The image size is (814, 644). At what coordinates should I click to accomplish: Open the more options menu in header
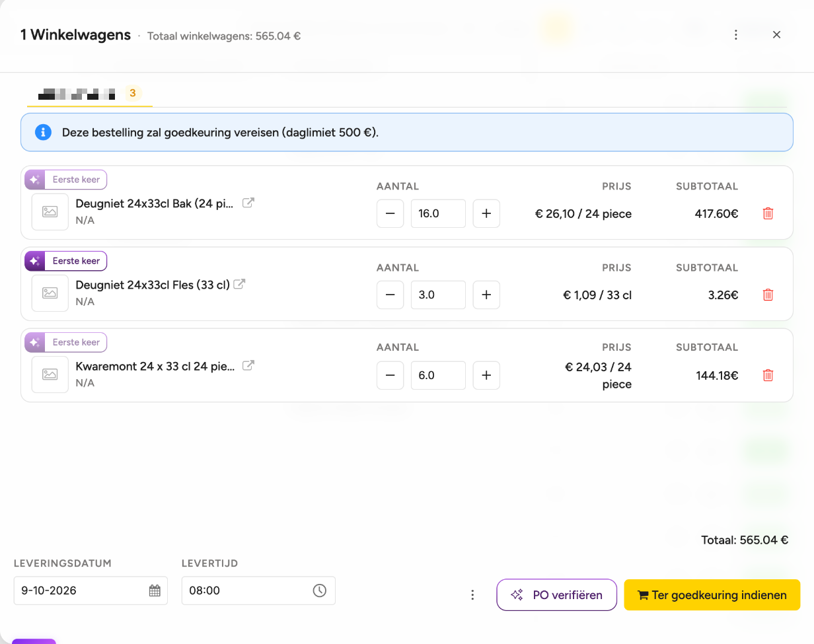[x=736, y=35]
